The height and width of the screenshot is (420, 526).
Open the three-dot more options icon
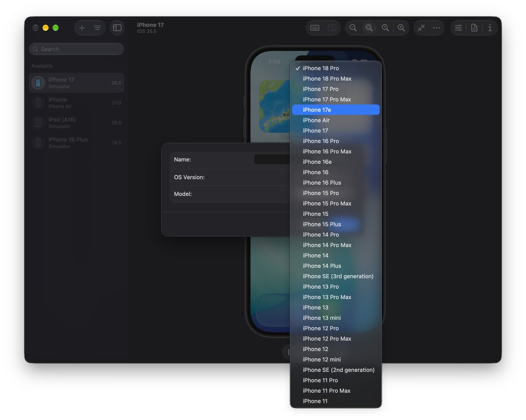[437, 28]
